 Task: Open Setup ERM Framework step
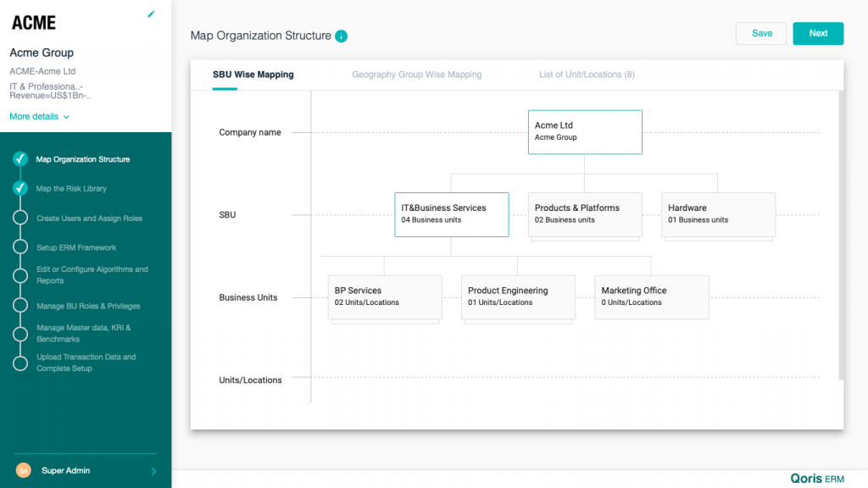point(76,248)
